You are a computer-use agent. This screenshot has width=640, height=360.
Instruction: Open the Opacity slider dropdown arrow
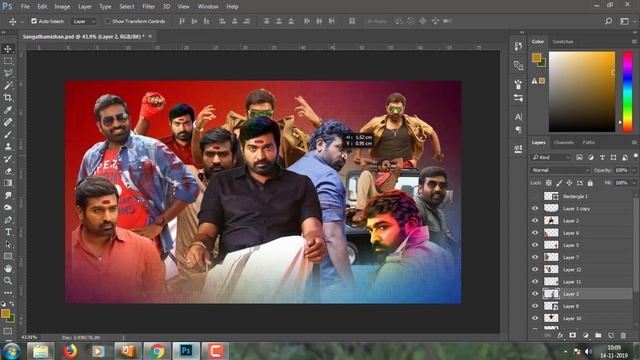pyautogui.click(x=634, y=170)
